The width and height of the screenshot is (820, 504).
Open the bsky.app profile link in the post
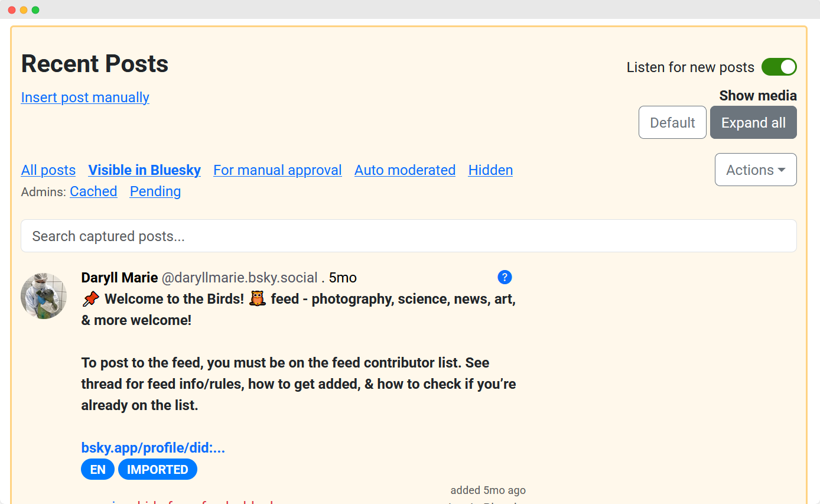(153, 447)
